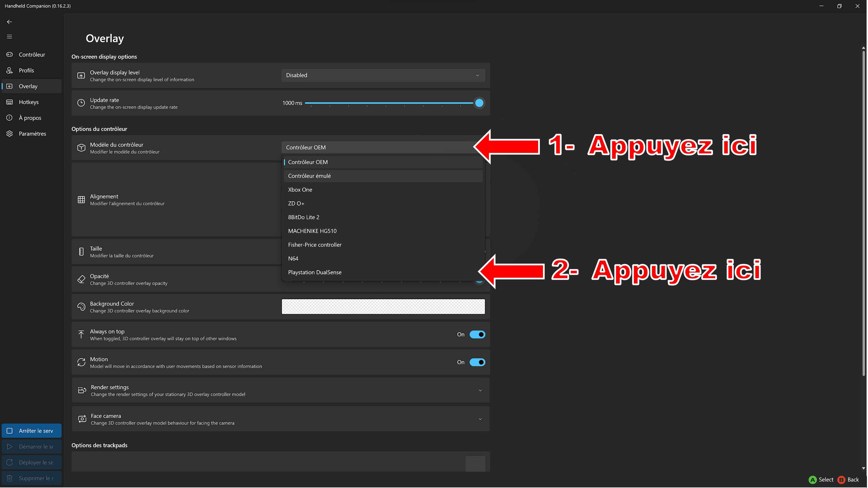Open Overlay display level dropdown
868x488 pixels.
click(x=383, y=75)
